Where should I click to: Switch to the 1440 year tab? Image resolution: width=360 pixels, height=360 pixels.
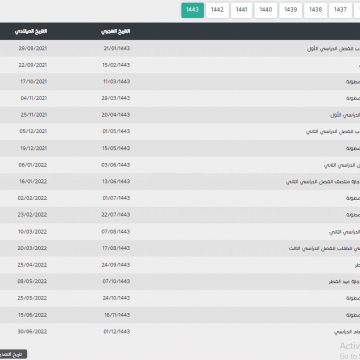266,10
